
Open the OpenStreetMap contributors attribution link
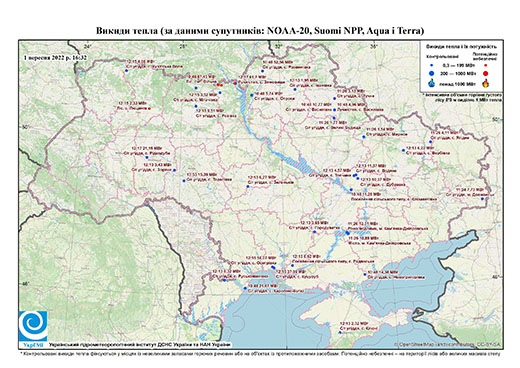click(447, 345)
